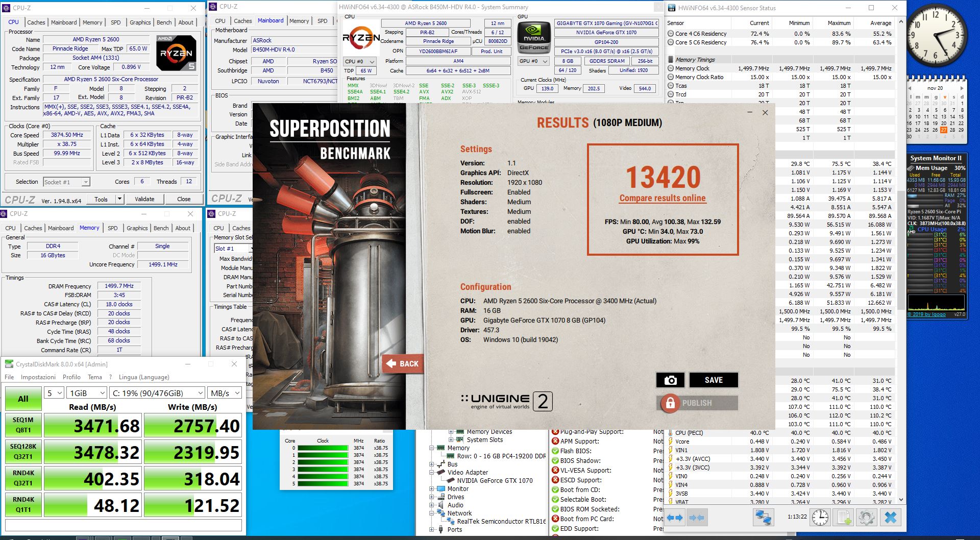
Task: Switch to Caches tab in top-left CPU-Z
Action: pyautogui.click(x=36, y=22)
